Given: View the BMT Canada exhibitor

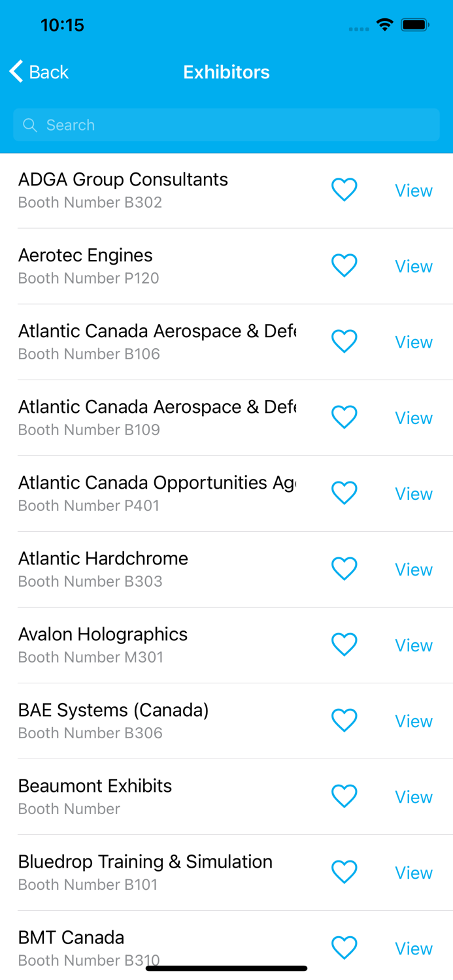Looking at the screenshot, I should pyautogui.click(x=413, y=948).
